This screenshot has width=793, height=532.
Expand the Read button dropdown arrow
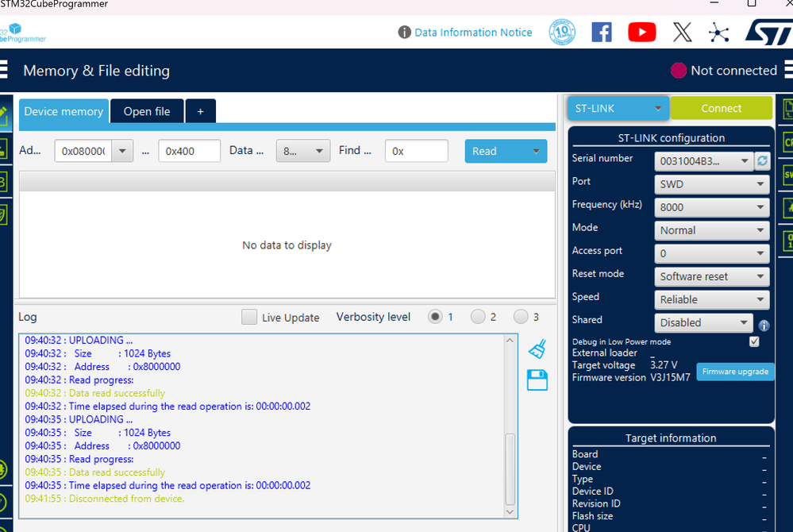click(536, 151)
